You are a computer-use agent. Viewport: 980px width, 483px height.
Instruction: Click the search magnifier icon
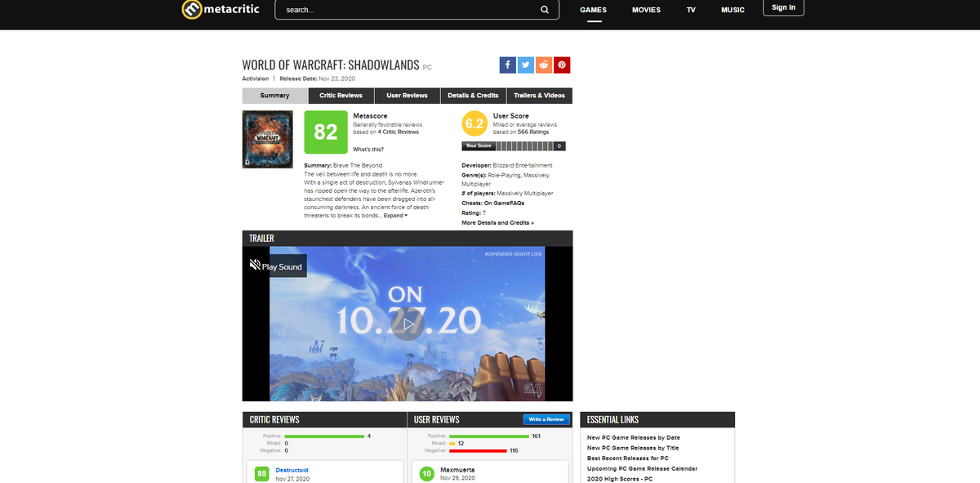[x=545, y=10]
